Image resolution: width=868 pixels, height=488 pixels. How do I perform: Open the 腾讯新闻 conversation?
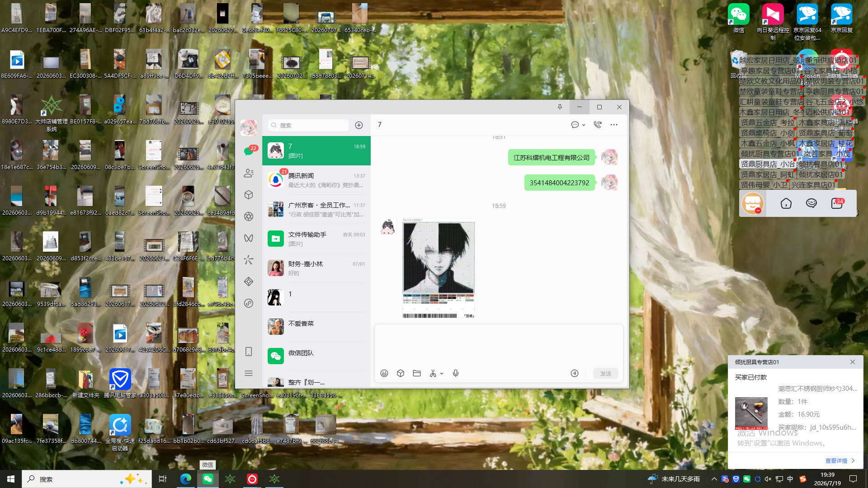pyautogui.click(x=316, y=180)
